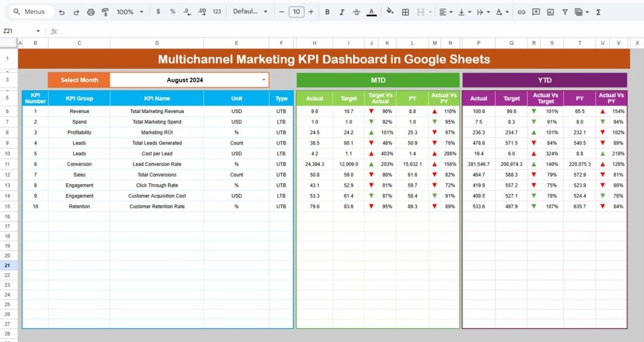Open the number format 123 menu
This screenshot has height=342, width=644.
(x=217, y=12)
